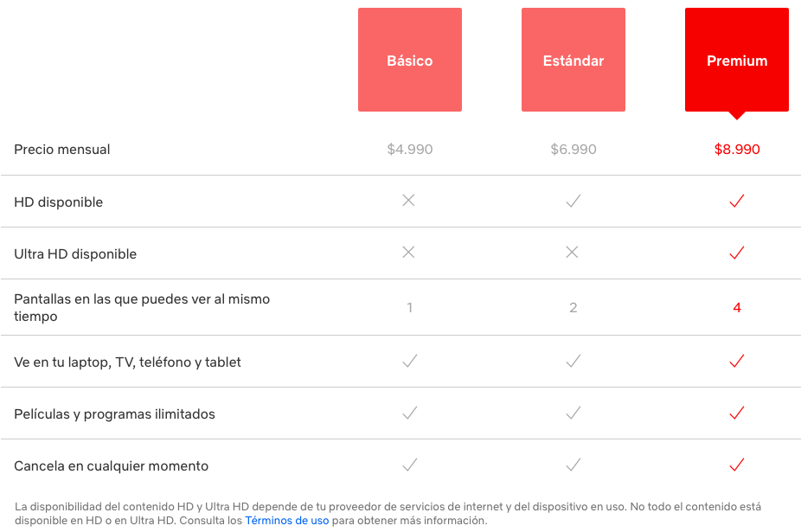This screenshot has width=801, height=532.
Task: Click the Estándar HD available checkmark
Action: coord(573,201)
